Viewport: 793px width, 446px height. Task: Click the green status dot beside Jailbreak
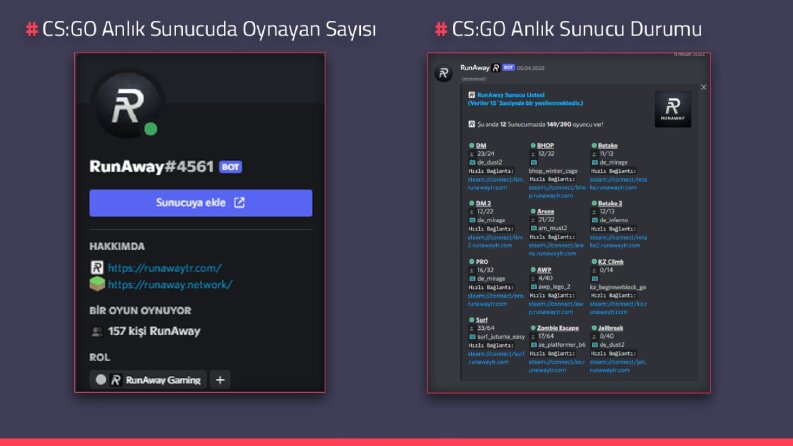[594, 328]
